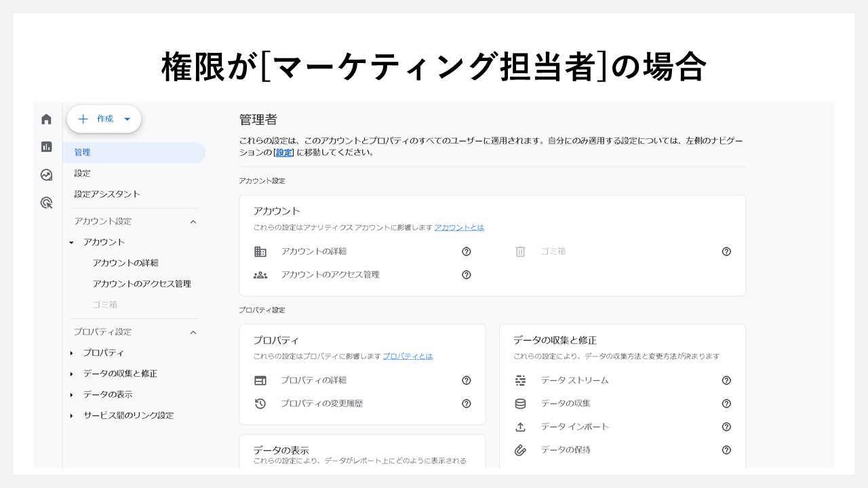Click the プロパティとは link

(x=408, y=356)
